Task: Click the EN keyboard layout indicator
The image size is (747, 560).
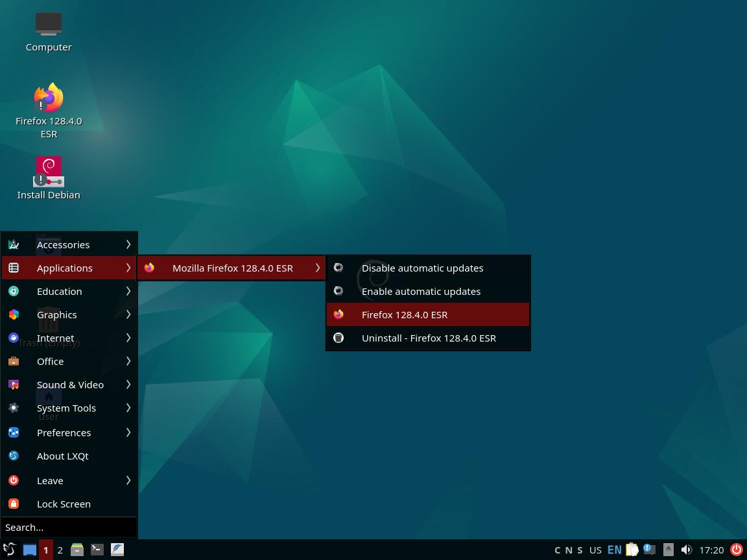Action: click(x=615, y=550)
